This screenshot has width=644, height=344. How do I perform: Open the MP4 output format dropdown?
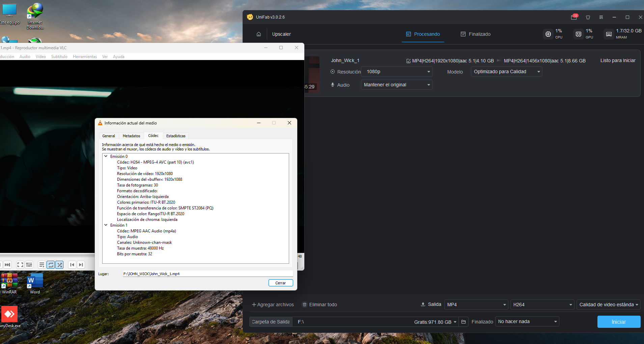coord(476,305)
